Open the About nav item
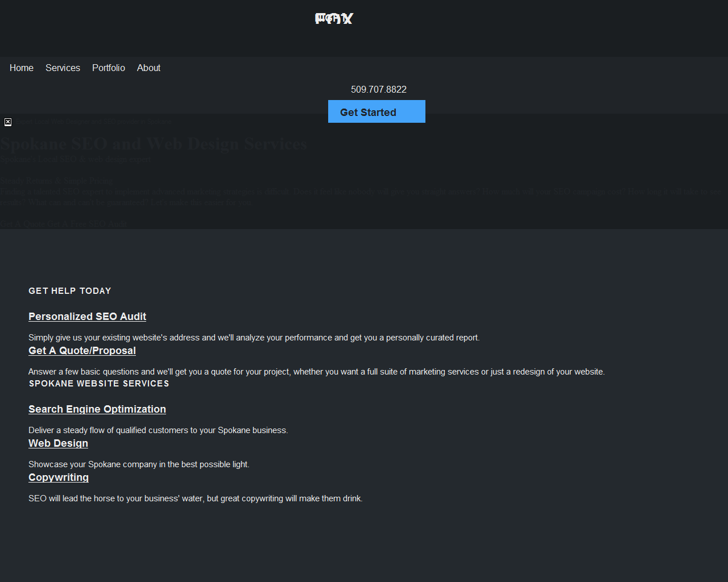Image resolution: width=728 pixels, height=582 pixels. pyautogui.click(x=148, y=68)
